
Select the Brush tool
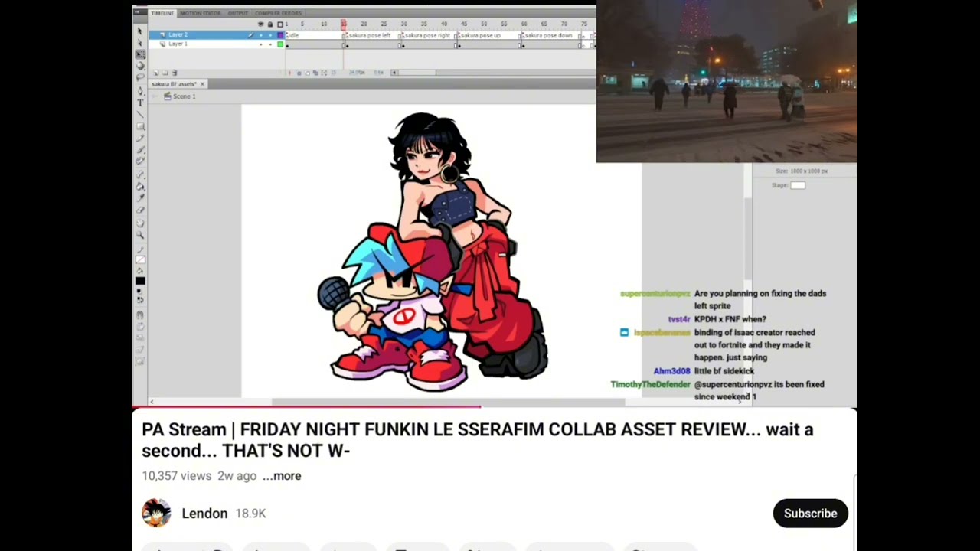141,149
